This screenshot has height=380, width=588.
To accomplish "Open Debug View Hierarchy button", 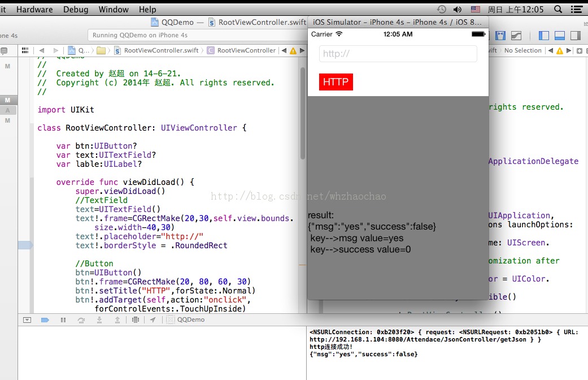I will (x=136, y=319).
